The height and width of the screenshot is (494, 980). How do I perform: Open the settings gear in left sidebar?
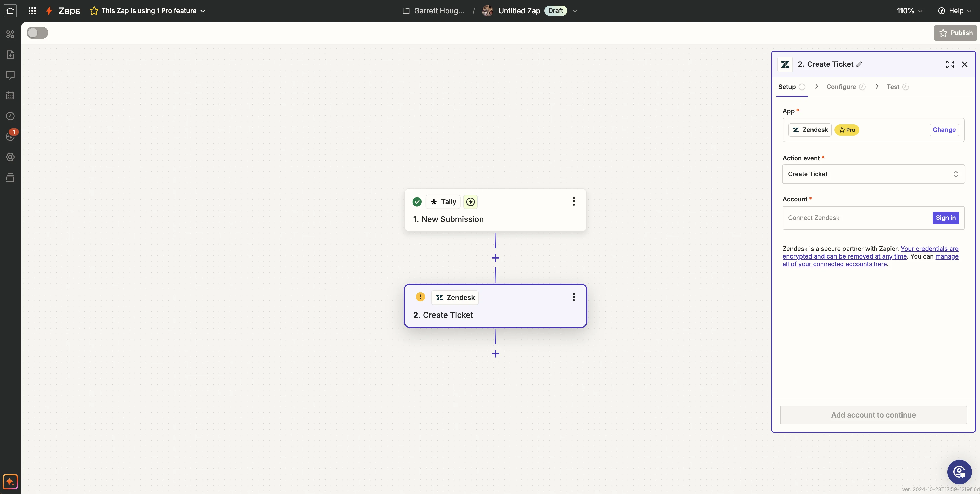10,157
